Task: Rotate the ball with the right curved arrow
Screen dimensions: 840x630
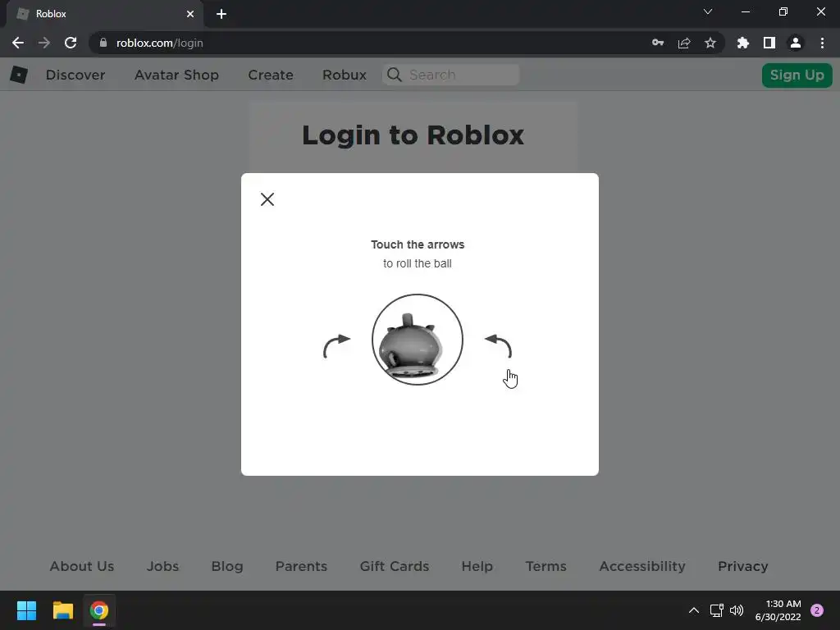Action: pyautogui.click(x=498, y=345)
